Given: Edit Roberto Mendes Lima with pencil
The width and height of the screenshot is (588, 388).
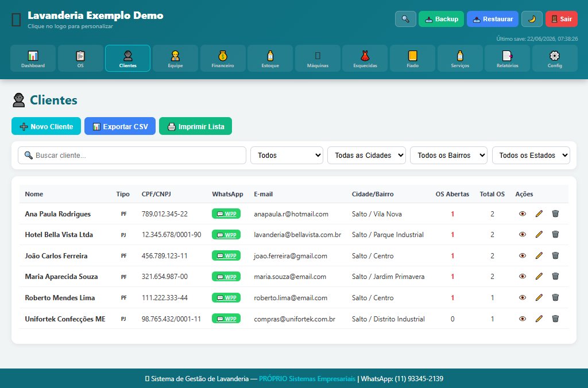Looking at the screenshot, I should (x=539, y=298).
